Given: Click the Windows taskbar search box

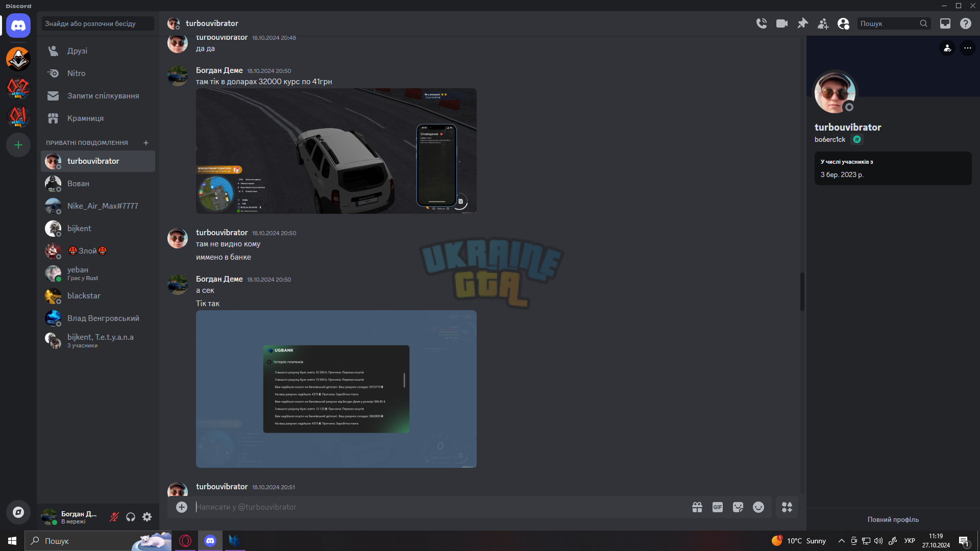Looking at the screenshot, I should pyautogui.click(x=98, y=541).
